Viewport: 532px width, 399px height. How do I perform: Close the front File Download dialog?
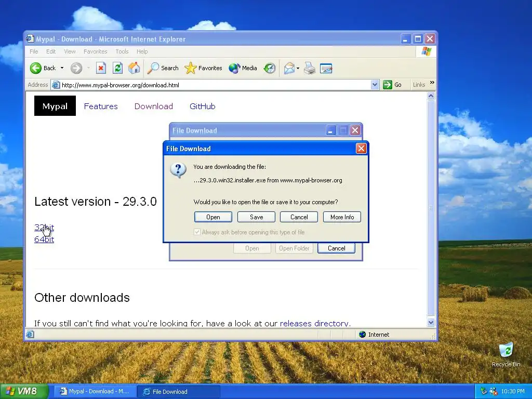361,148
